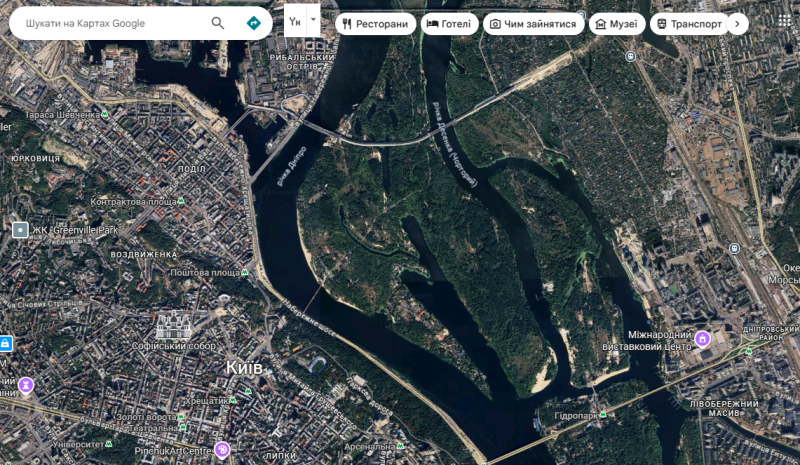
Task: Click the Контрактова площа metro station icon
Action: click(x=181, y=202)
